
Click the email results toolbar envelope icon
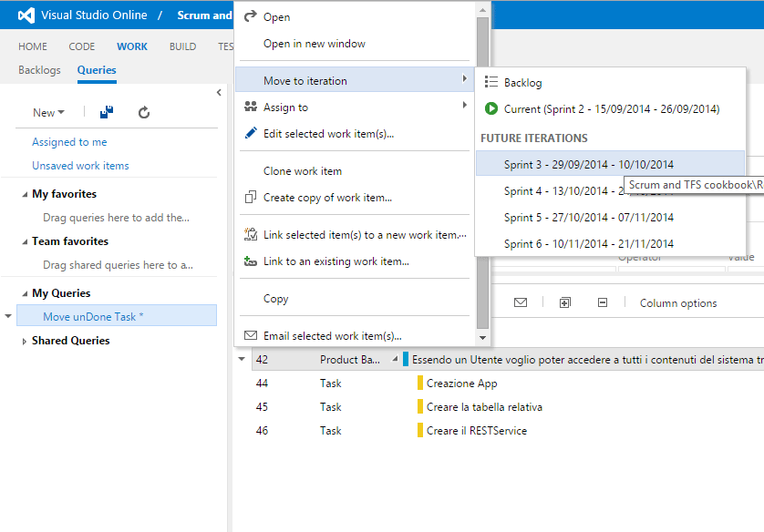pos(521,302)
